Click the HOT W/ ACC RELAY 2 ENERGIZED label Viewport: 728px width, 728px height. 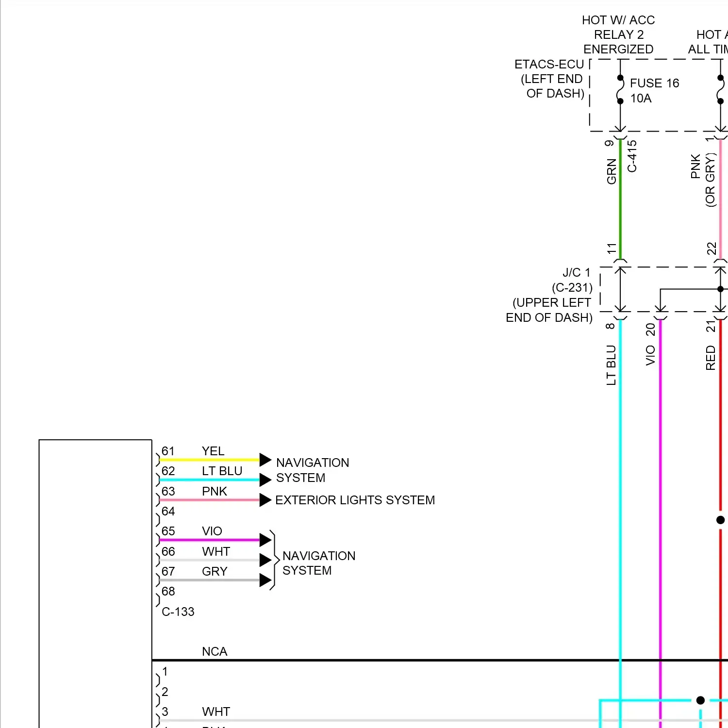(x=618, y=34)
